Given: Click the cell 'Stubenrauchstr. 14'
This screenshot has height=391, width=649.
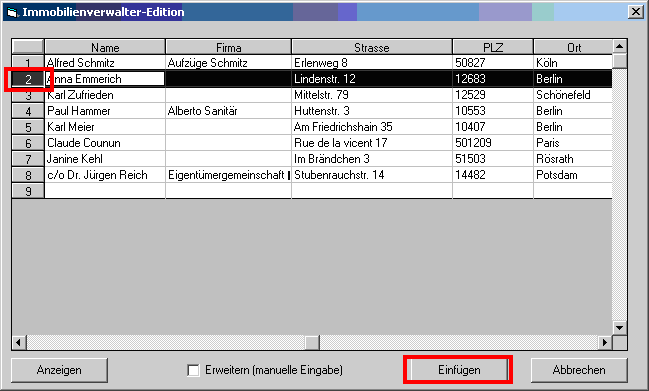Looking at the screenshot, I should point(372,175).
